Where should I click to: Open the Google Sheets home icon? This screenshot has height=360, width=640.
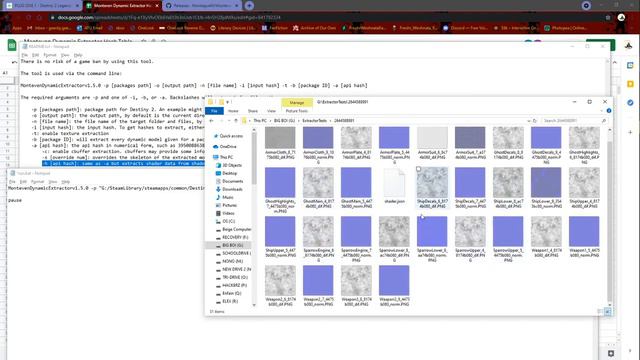(12, 45)
